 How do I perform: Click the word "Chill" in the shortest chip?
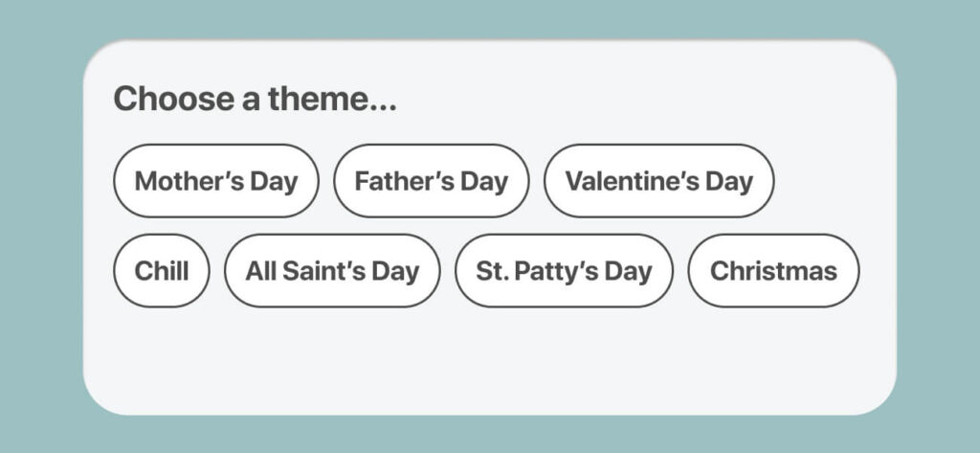coord(161,271)
